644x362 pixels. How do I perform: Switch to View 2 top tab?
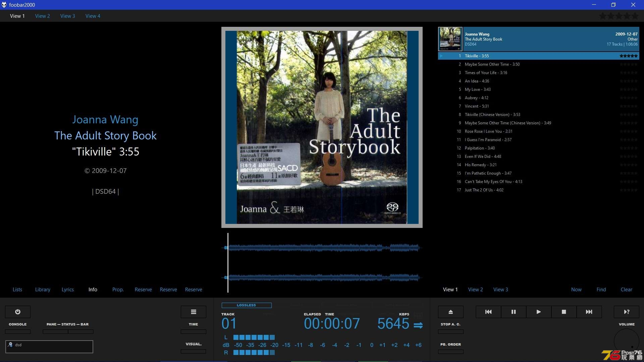[43, 16]
